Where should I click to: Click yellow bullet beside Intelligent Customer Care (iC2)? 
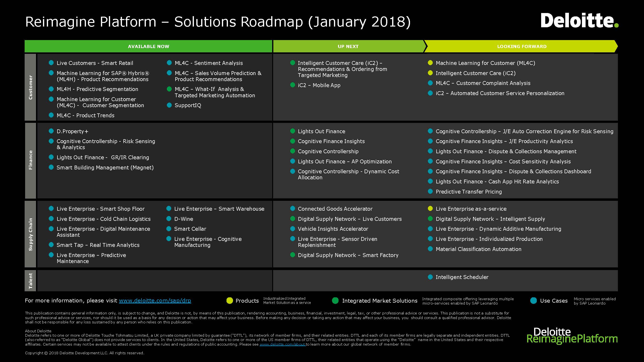[430, 73]
